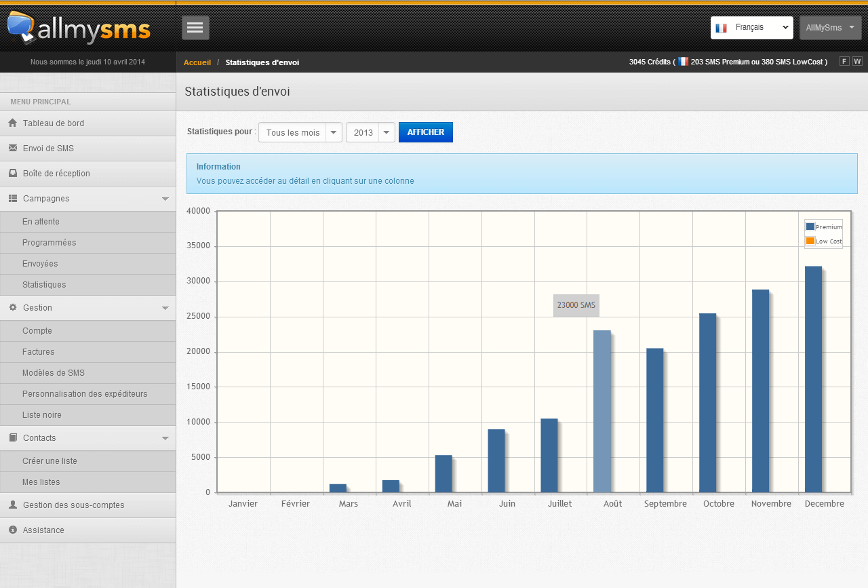Click the highlighted Août column
Screen dimensions: 868x588
pos(602,412)
